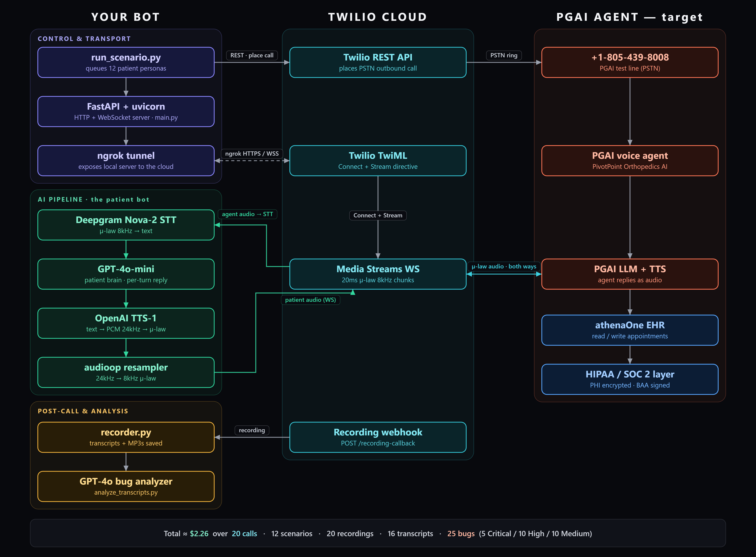
Task: Click the '$2.26' total cost value
Action: pos(199,534)
